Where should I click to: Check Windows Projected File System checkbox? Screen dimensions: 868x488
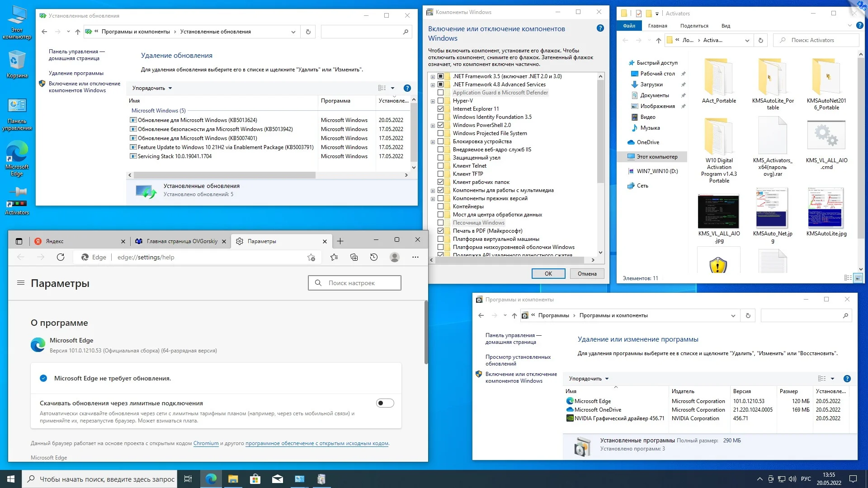pos(440,133)
